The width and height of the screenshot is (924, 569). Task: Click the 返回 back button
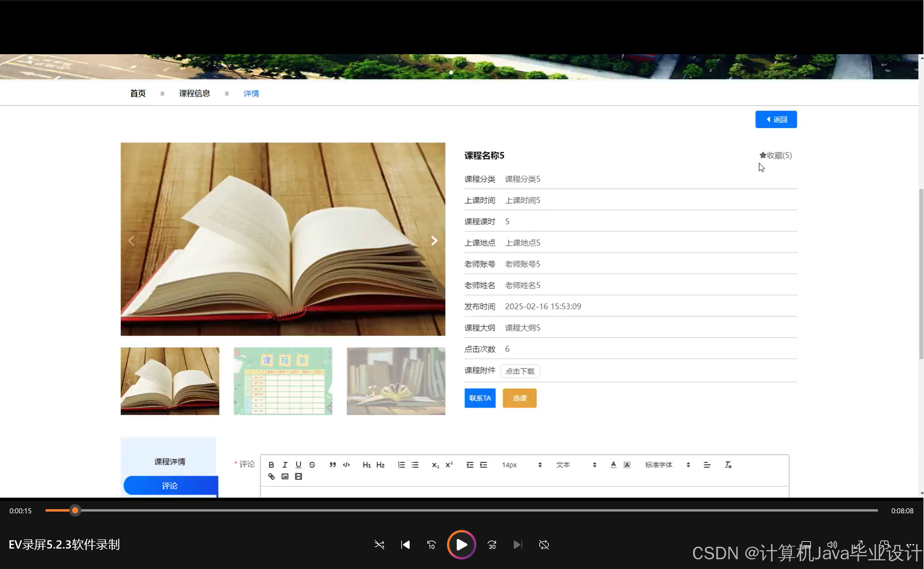776,119
